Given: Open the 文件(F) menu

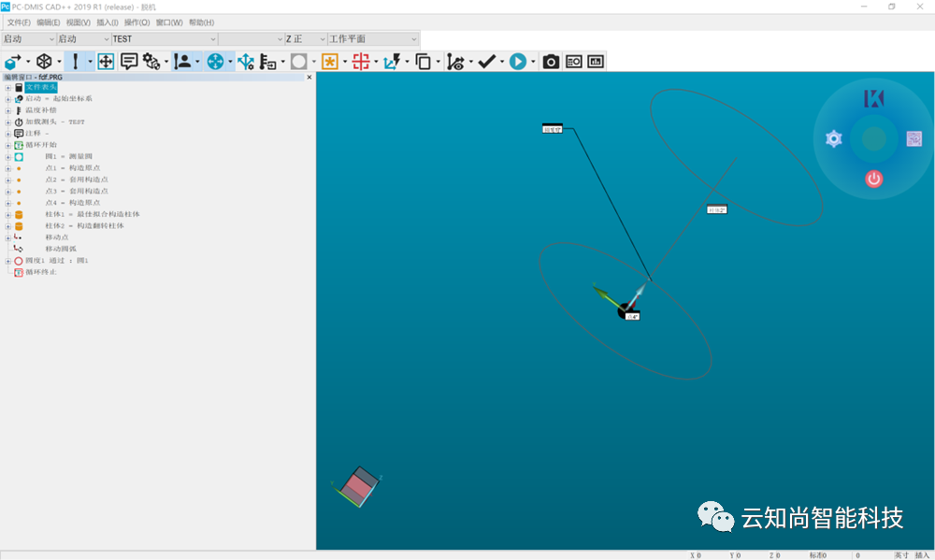Looking at the screenshot, I should click(19, 22).
